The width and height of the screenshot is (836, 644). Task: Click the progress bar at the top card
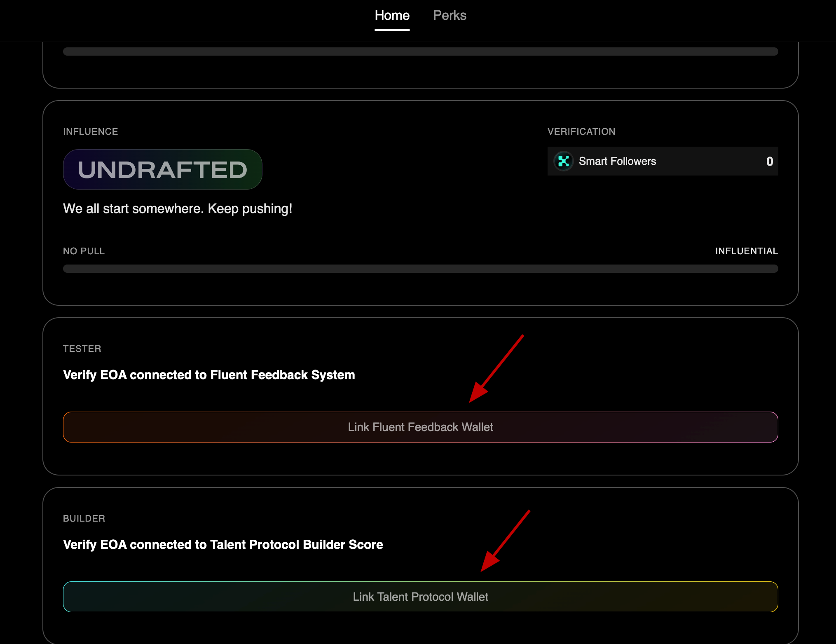[x=420, y=52]
